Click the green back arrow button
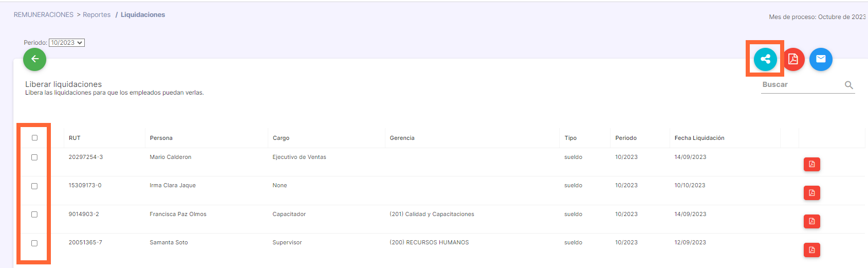Viewport: 868px width, 268px height. (34, 59)
